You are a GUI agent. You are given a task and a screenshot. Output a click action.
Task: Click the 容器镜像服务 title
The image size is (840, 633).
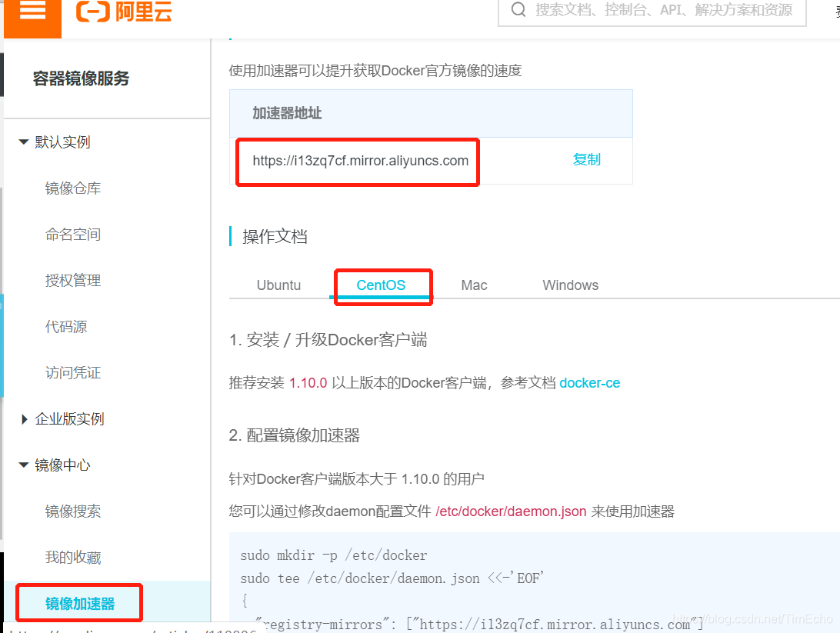(81, 78)
